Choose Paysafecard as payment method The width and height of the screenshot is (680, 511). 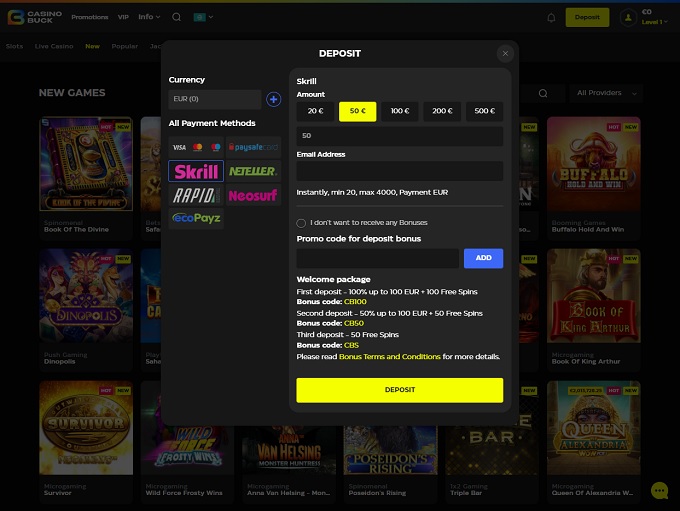(253, 147)
